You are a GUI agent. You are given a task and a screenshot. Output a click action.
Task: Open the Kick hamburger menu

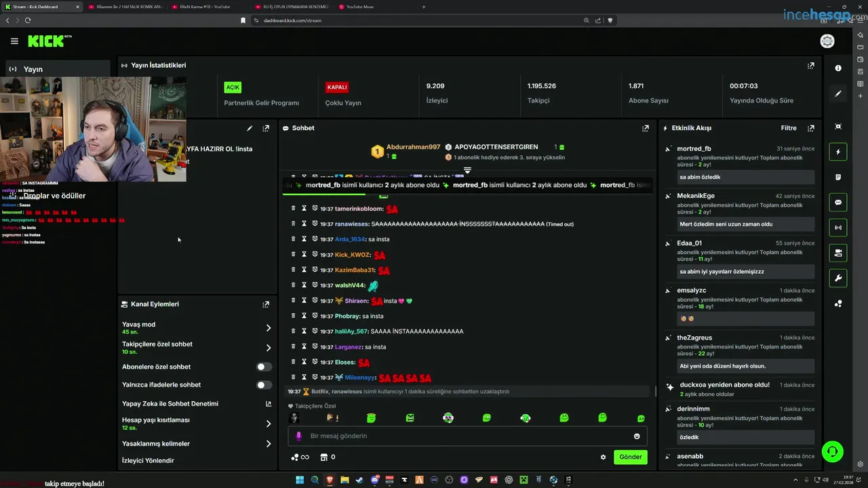point(14,41)
